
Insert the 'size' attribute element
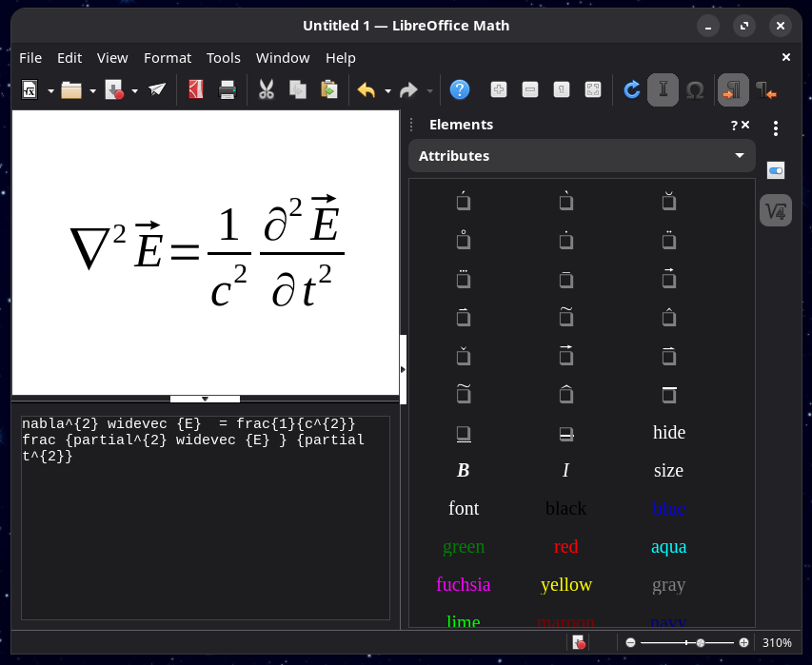click(668, 470)
